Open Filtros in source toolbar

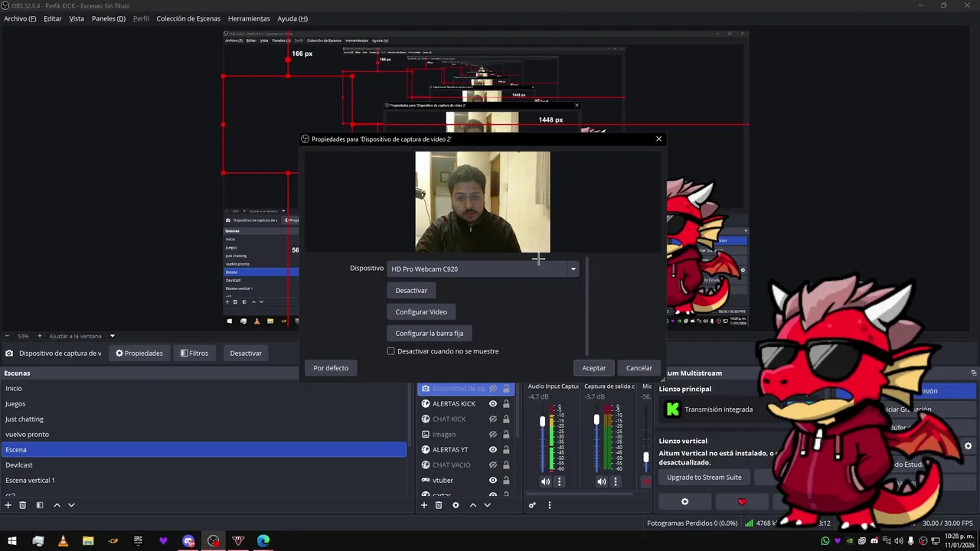pos(194,354)
